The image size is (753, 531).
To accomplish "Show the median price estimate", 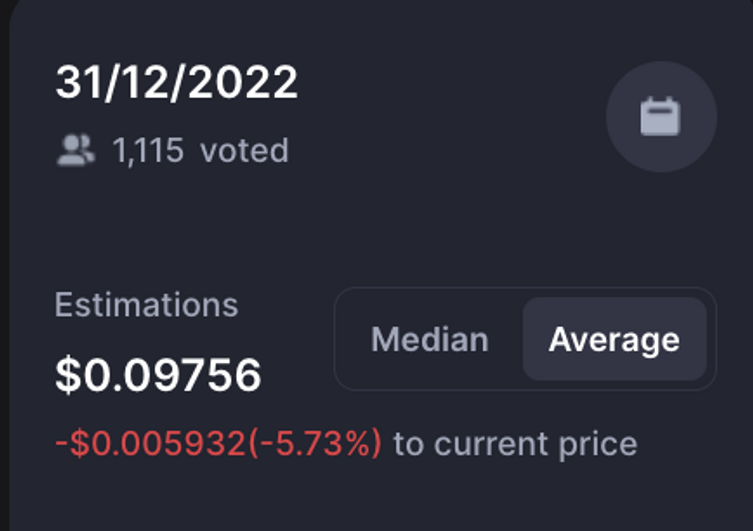I will tap(430, 339).
